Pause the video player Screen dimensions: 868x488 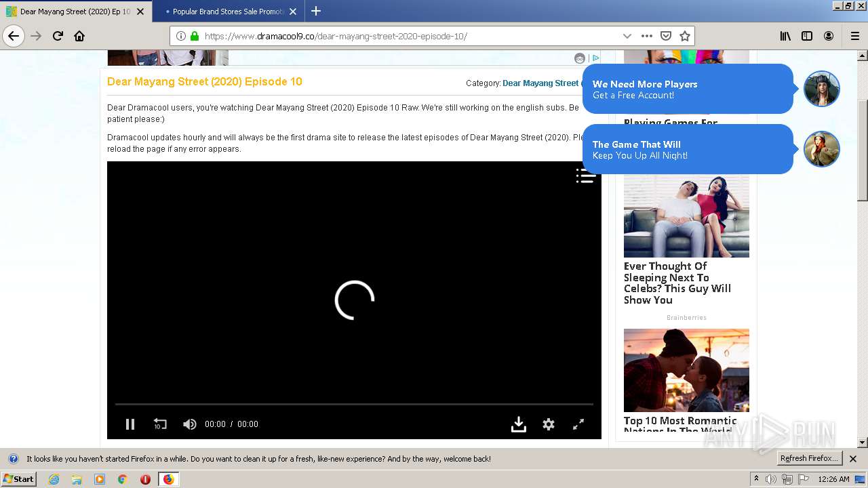130,424
